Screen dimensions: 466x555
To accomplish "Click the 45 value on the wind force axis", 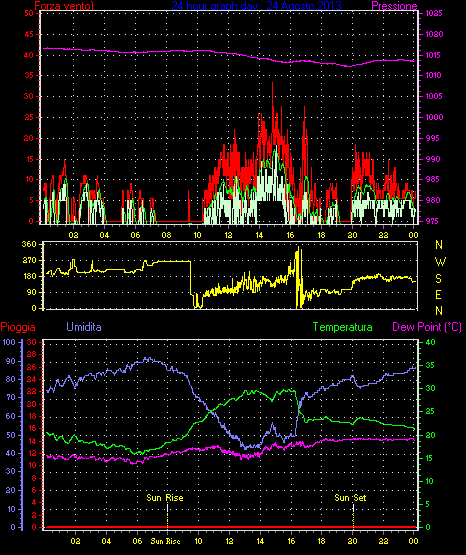I will click(x=29, y=34).
